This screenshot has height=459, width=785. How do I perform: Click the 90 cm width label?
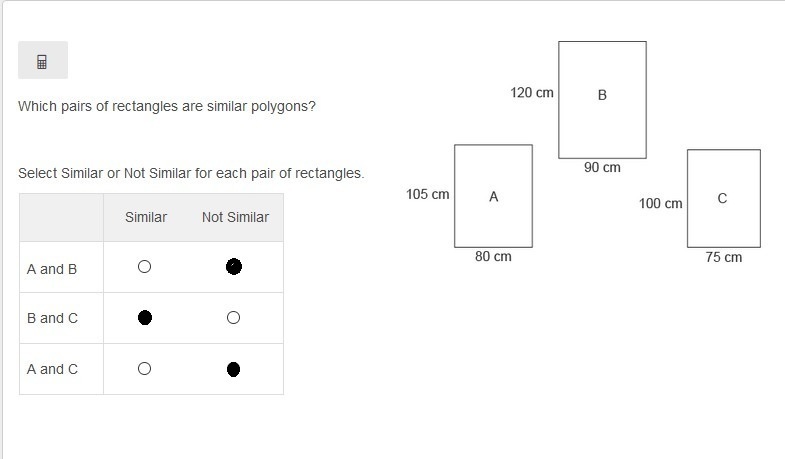602,168
